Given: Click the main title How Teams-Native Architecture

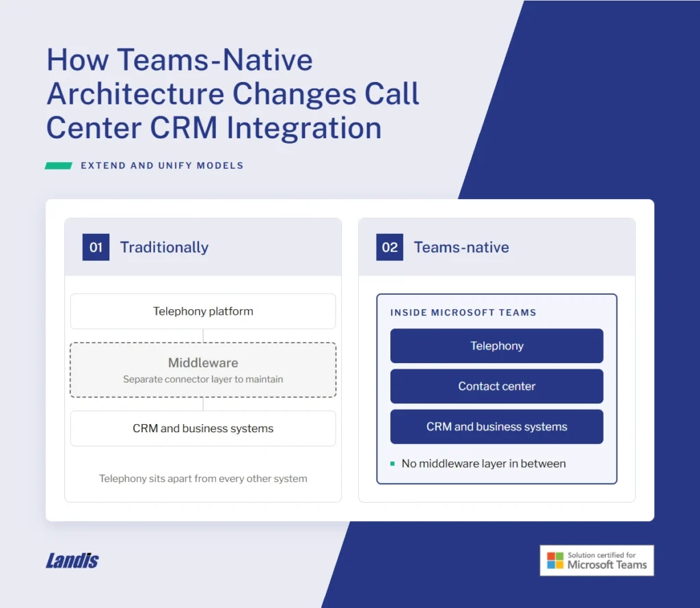Looking at the screenshot, I should 232,94.
